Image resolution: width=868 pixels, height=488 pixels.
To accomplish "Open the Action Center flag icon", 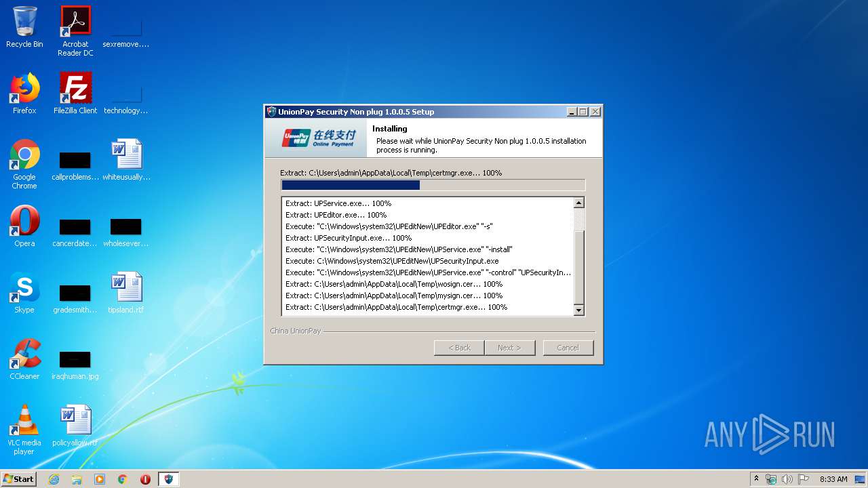I will coord(804,479).
